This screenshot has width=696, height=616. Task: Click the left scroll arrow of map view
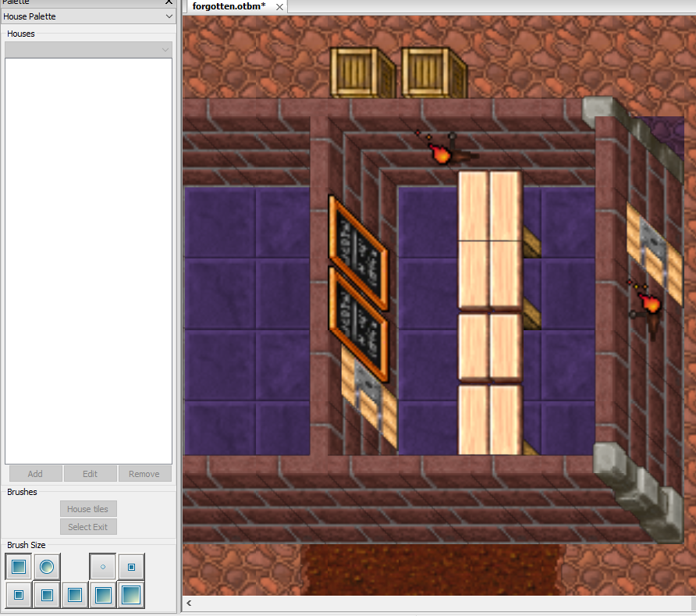(x=189, y=604)
